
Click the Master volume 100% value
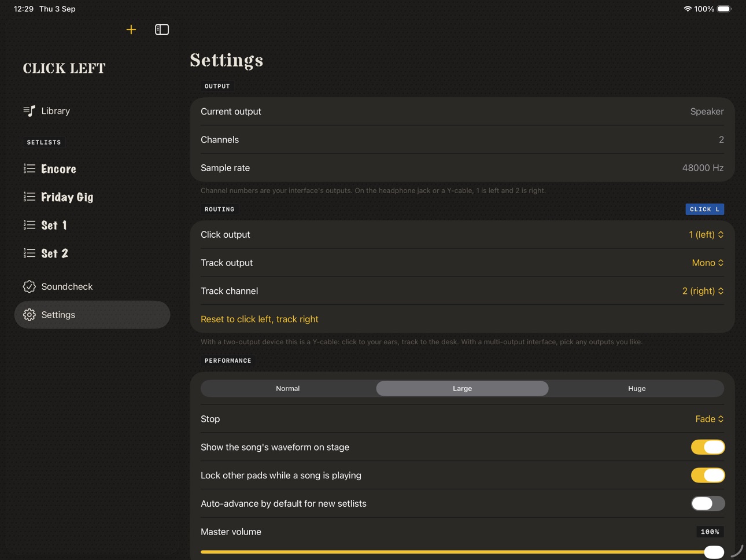point(710,532)
